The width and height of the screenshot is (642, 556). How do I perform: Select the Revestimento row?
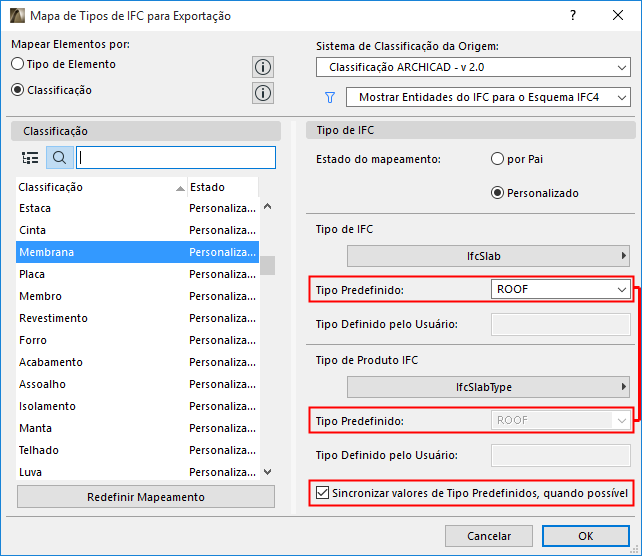tap(138, 318)
